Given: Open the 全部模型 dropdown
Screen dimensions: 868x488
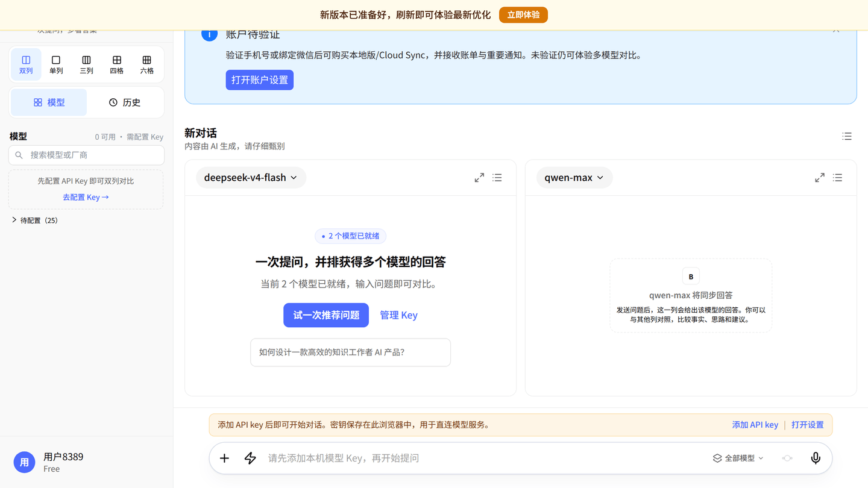Looking at the screenshot, I should [x=738, y=458].
